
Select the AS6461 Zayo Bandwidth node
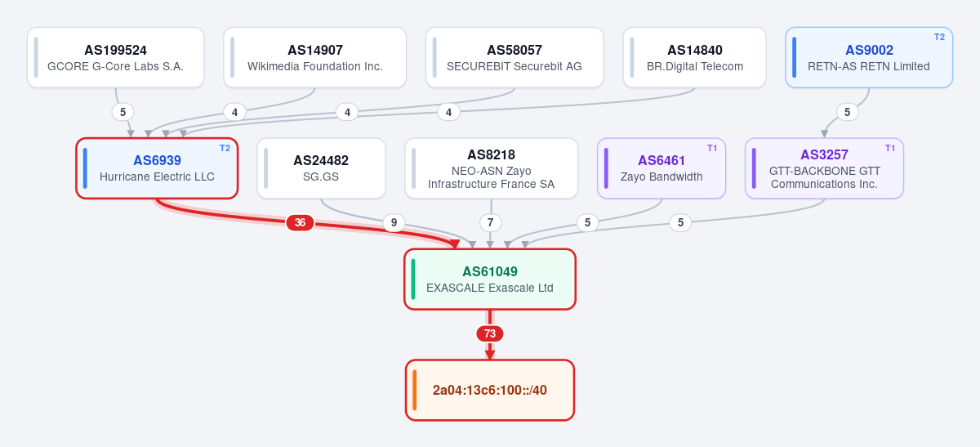[661, 168]
